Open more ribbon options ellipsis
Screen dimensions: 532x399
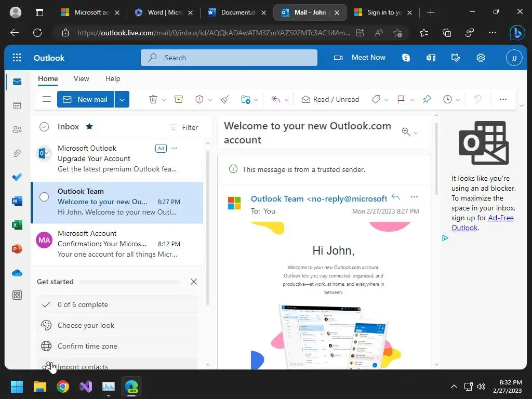coord(503,99)
